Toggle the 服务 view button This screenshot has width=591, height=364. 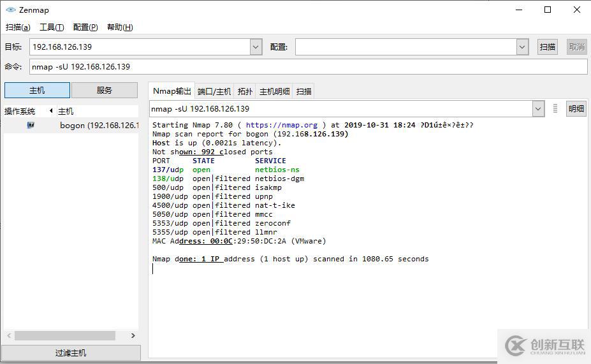point(105,91)
